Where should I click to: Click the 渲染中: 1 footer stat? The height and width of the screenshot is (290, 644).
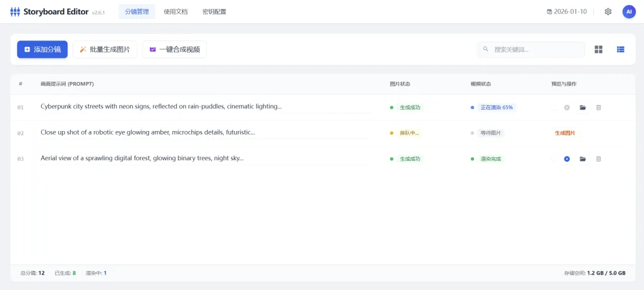96,273
